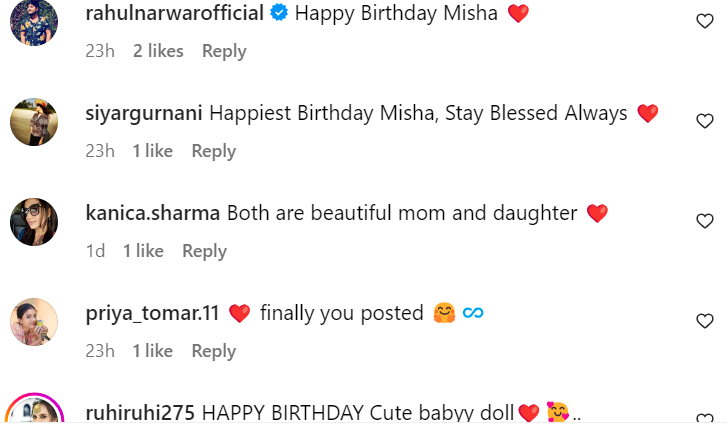The height and width of the screenshot is (424, 727).
Task: Like kanica.sharma's comment with the heart
Action: (x=704, y=221)
